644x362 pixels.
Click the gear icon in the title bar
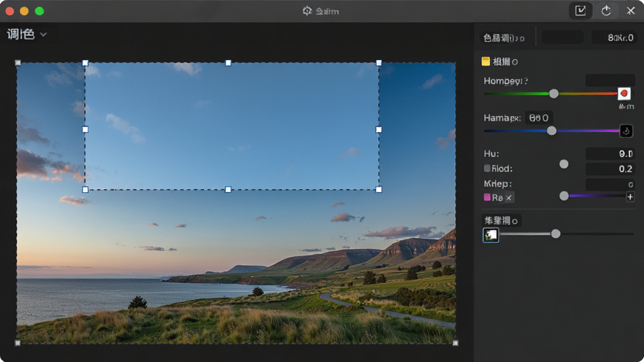(307, 11)
